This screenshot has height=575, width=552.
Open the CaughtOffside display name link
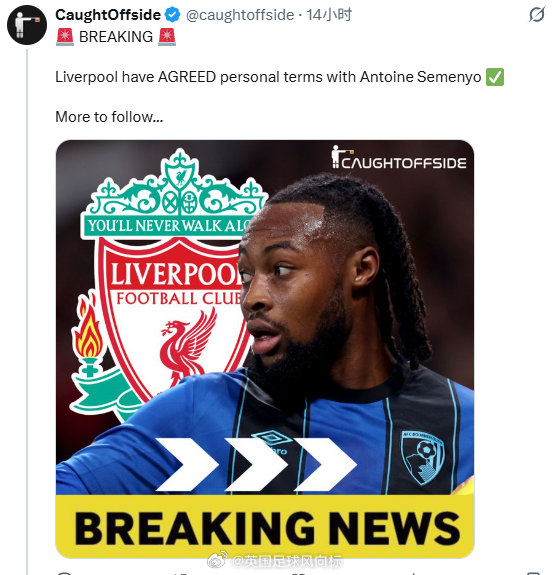[x=108, y=15]
